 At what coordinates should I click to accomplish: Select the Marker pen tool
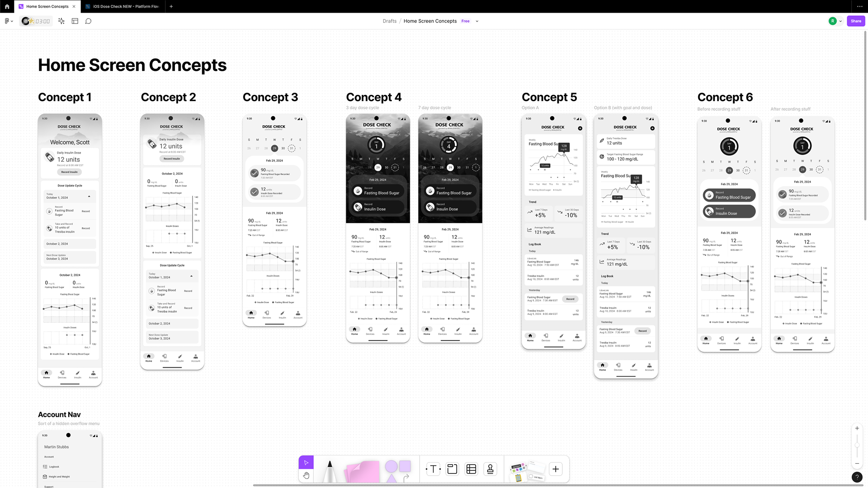click(x=330, y=471)
